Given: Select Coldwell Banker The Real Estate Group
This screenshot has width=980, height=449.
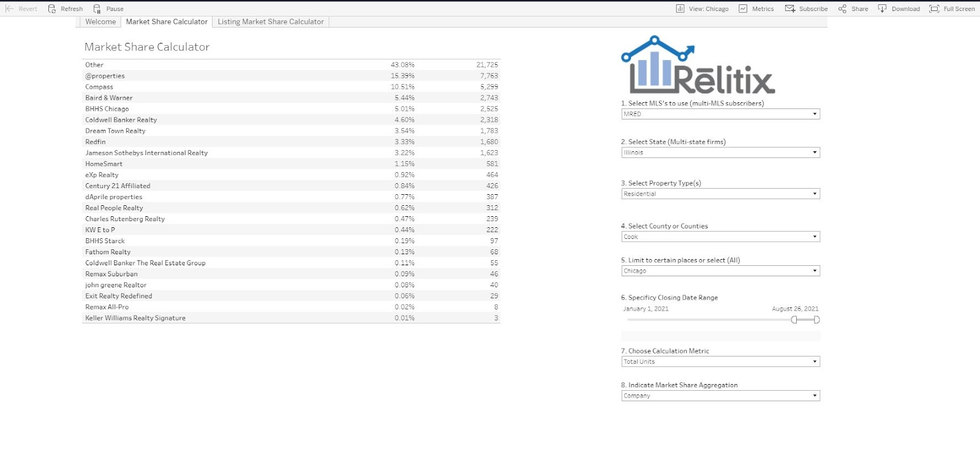Looking at the screenshot, I should 292,263.
